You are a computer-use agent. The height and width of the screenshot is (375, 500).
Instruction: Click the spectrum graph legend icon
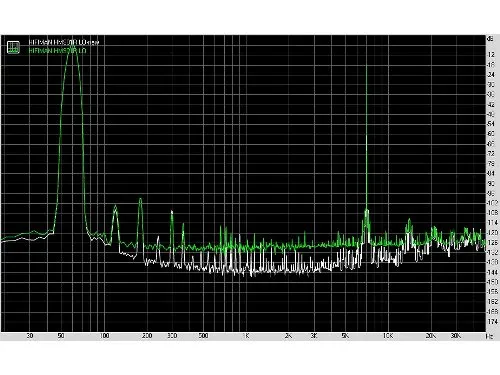(13, 47)
